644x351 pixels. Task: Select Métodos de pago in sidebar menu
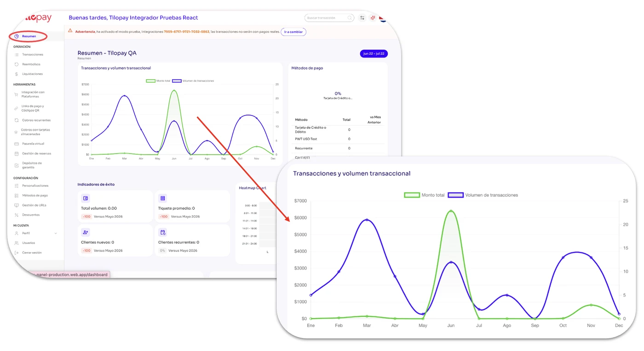tap(34, 196)
